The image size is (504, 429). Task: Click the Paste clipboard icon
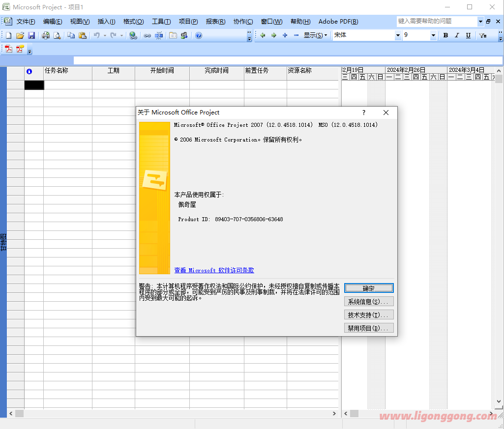point(83,35)
